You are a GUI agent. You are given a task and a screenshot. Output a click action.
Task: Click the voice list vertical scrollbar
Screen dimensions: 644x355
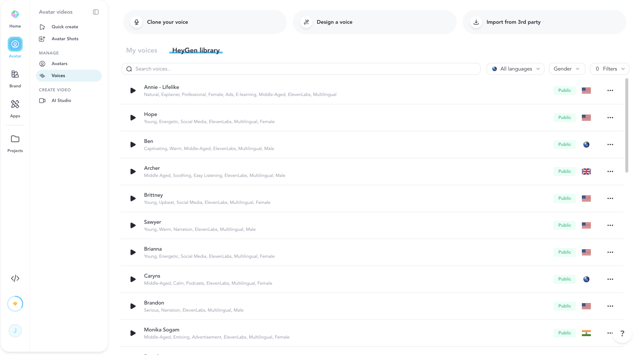tap(627, 125)
